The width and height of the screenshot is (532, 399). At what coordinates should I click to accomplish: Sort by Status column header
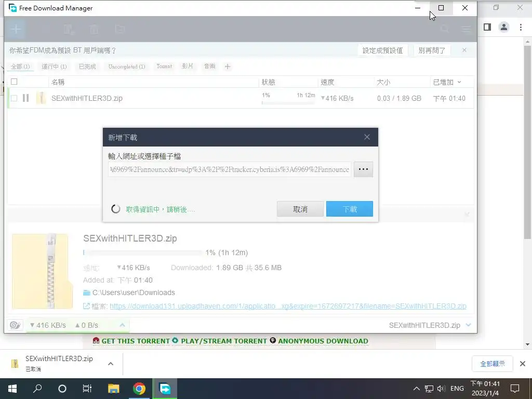coord(269,82)
